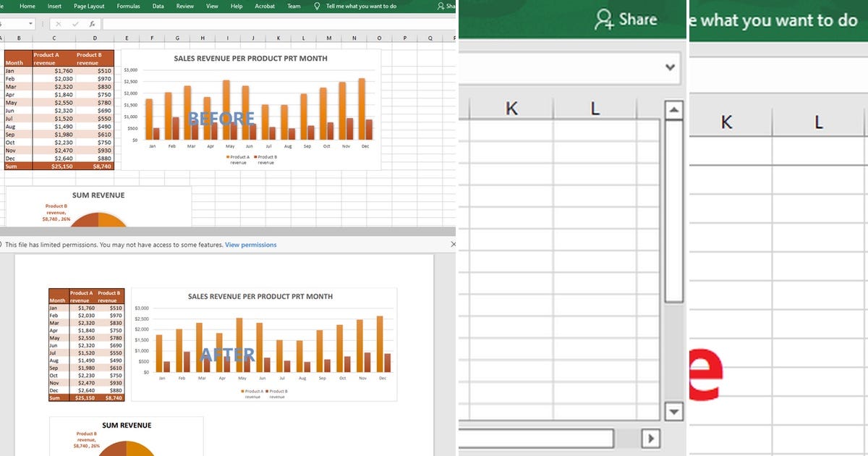Screen dimensions: 868x456
Task: Switch to the Data ribbon tab
Action: pyautogui.click(x=158, y=6)
